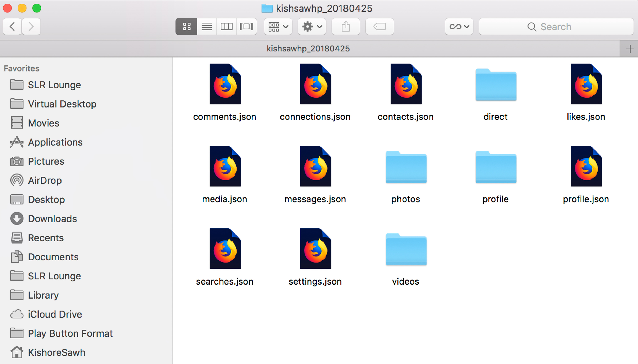Select icon grid view button
Viewport: 638px width, 364px height.
[187, 27]
